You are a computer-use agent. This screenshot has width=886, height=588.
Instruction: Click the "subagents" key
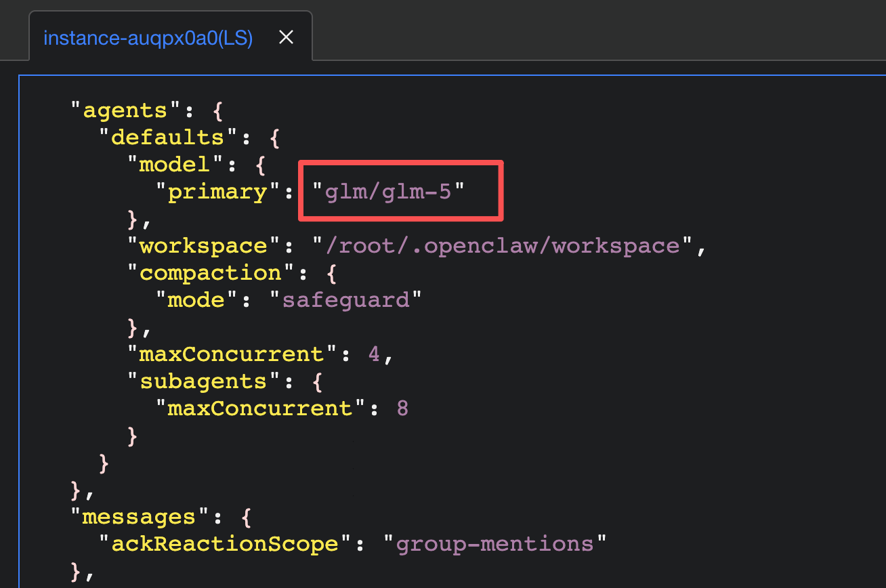pos(203,381)
